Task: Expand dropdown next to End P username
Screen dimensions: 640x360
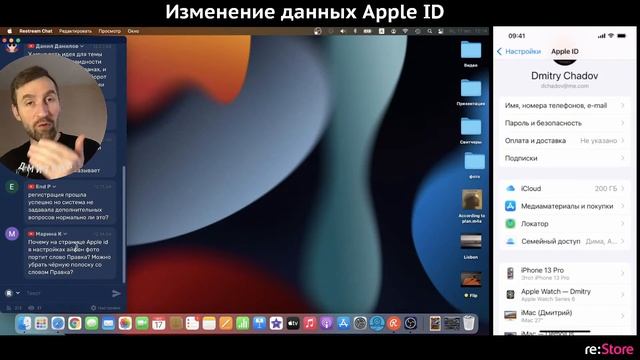Action: [54, 187]
